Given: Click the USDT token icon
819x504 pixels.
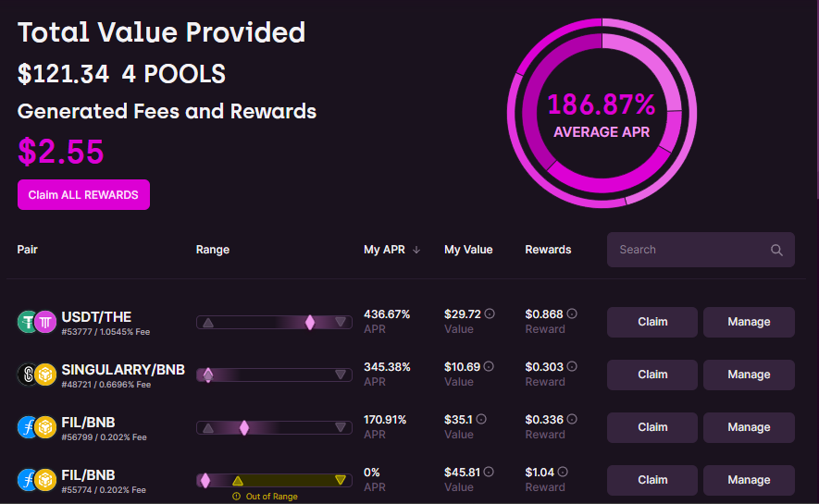Looking at the screenshot, I should pos(26,322).
